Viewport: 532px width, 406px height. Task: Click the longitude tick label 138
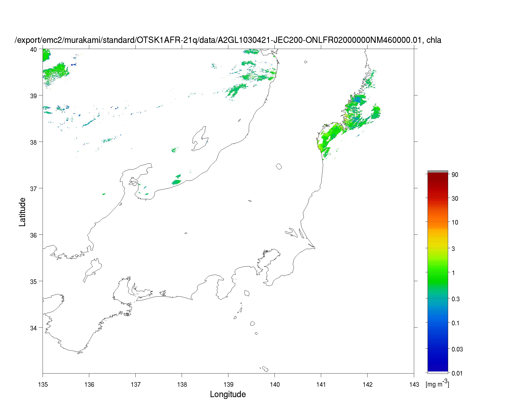coord(182,384)
